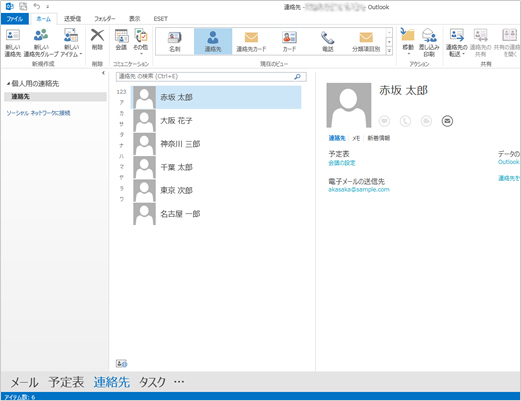Click the large contact photo of 赤坂 太郎
Viewport: 521px width, 401px height.
point(349,105)
